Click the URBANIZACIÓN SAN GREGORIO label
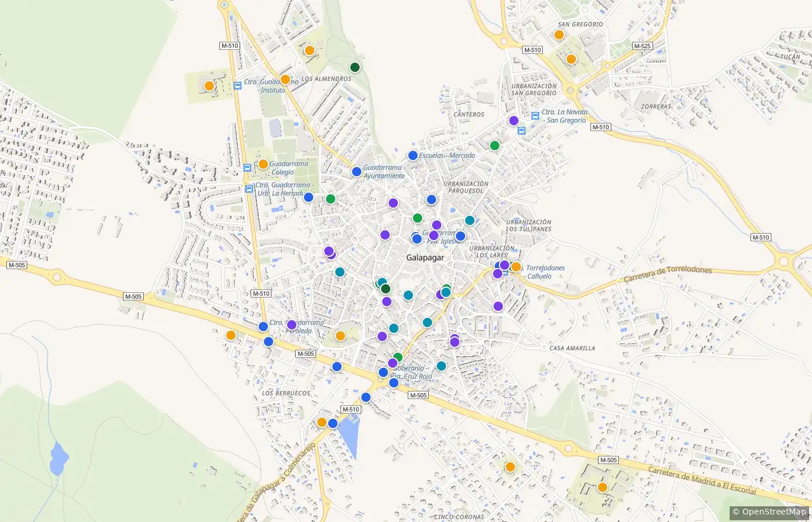This screenshot has width=812, height=522. pos(534,89)
